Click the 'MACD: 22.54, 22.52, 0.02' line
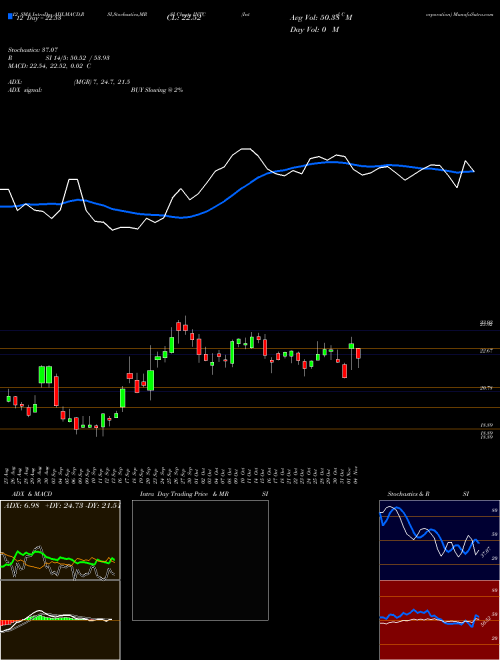The width and height of the screenshot is (500, 660). click(45, 66)
